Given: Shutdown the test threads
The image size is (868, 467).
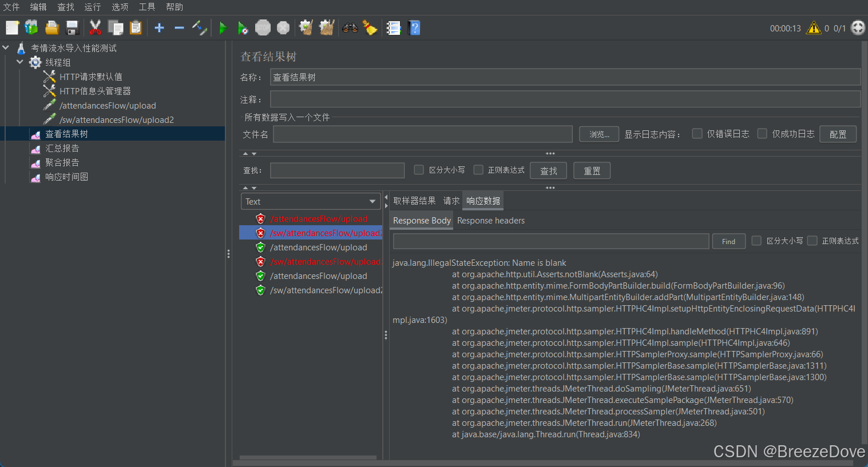Looking at the screenshot, I should tap(283, 27).
